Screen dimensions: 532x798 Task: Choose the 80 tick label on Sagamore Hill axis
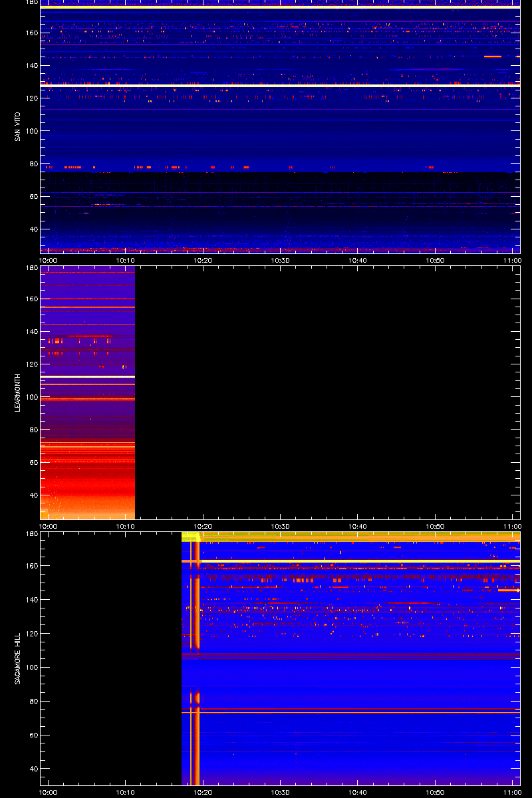point(33,702)
